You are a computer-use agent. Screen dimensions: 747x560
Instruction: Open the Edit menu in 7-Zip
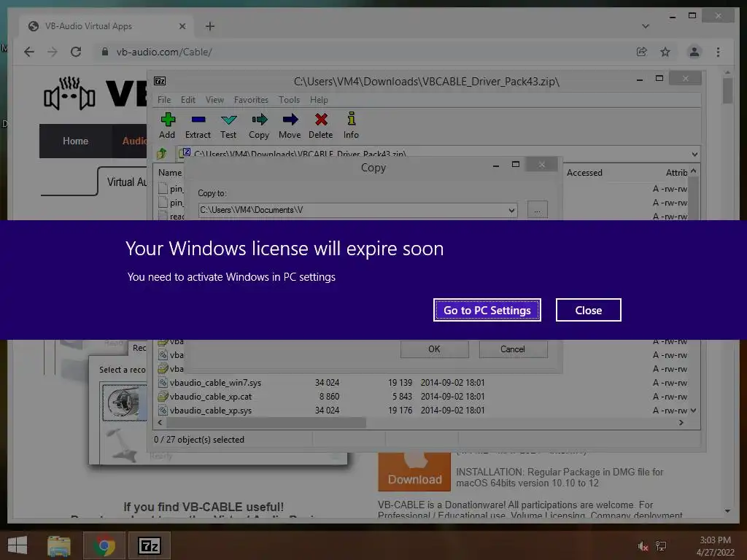[x=187, y=99]
